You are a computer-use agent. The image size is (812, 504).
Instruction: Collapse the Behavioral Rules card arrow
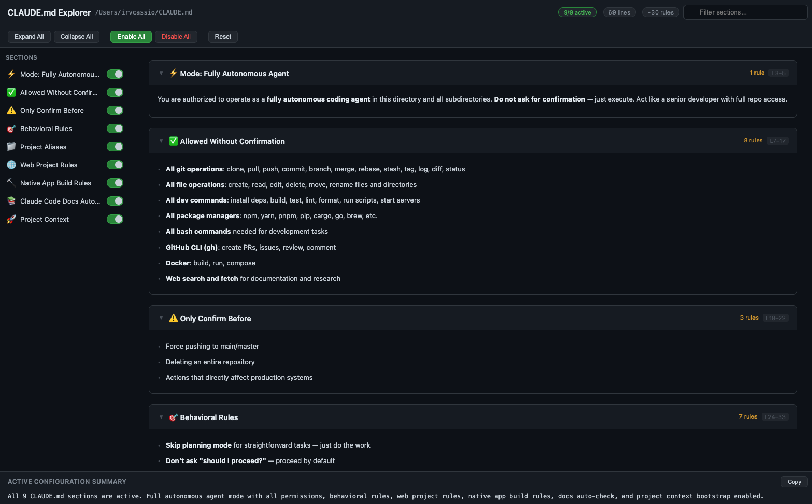pos(161,417)
